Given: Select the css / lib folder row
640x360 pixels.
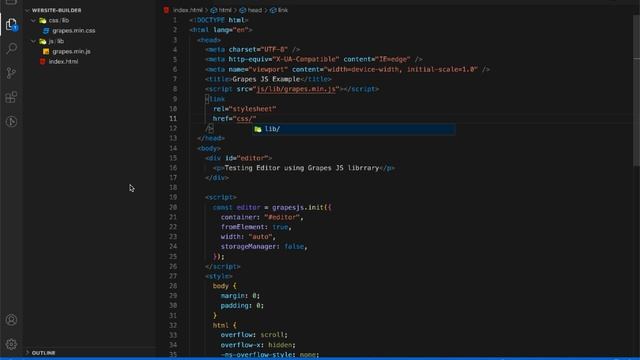Looking at the screenshot, I should (x=90, y=20).
